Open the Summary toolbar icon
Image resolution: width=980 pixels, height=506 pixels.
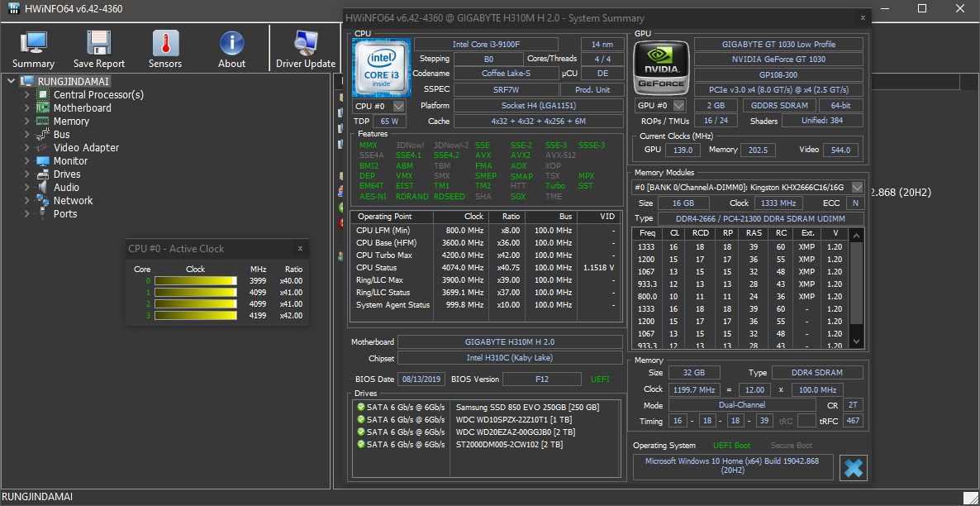click(x=33, y=42)
